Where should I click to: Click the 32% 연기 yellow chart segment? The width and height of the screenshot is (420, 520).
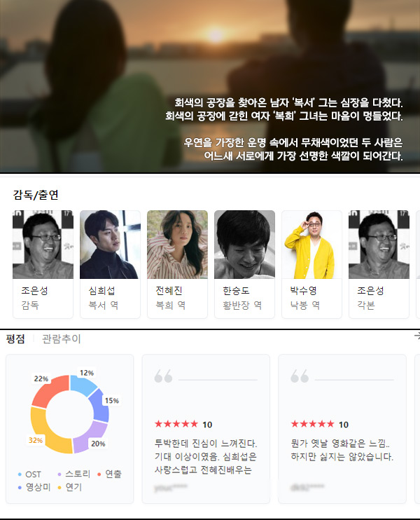pos(45,436)
